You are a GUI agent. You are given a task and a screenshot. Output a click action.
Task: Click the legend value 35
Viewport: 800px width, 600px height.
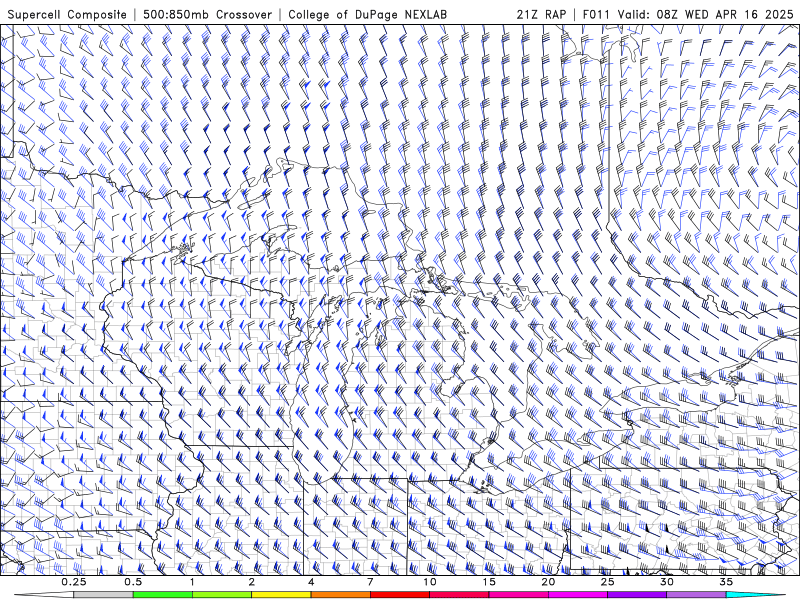[726, 582]
